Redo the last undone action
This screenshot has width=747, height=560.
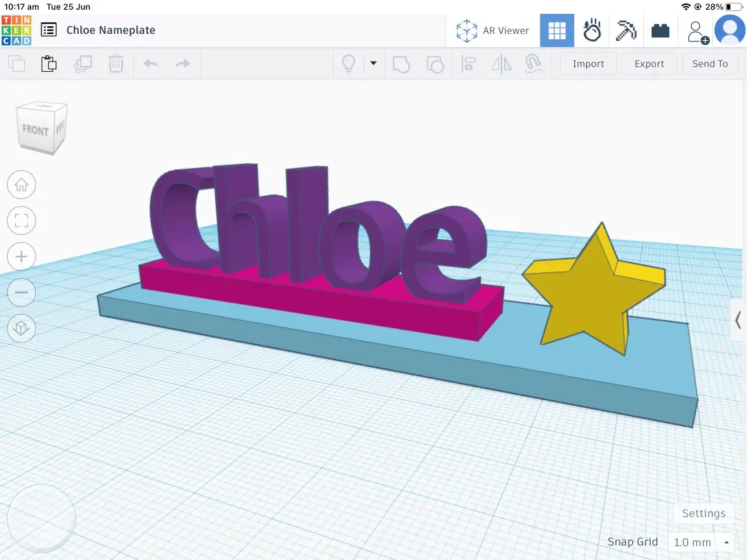pyautogui.click(x=183, y=64)
